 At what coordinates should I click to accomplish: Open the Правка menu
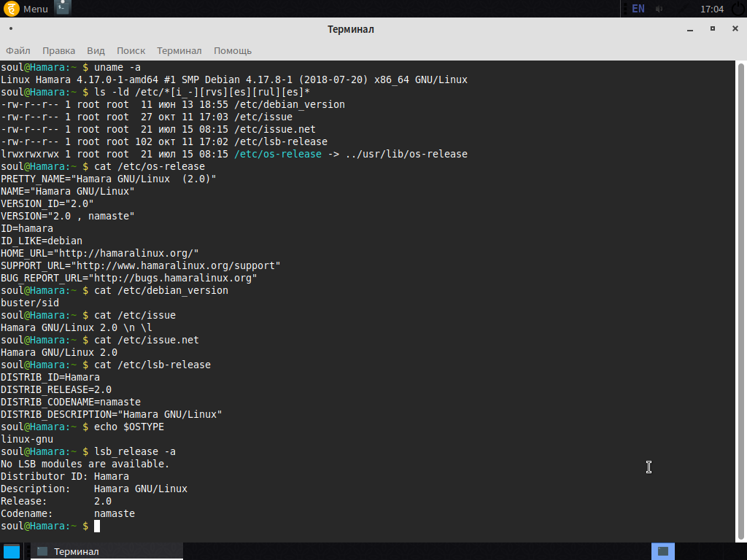coord(58,50)
